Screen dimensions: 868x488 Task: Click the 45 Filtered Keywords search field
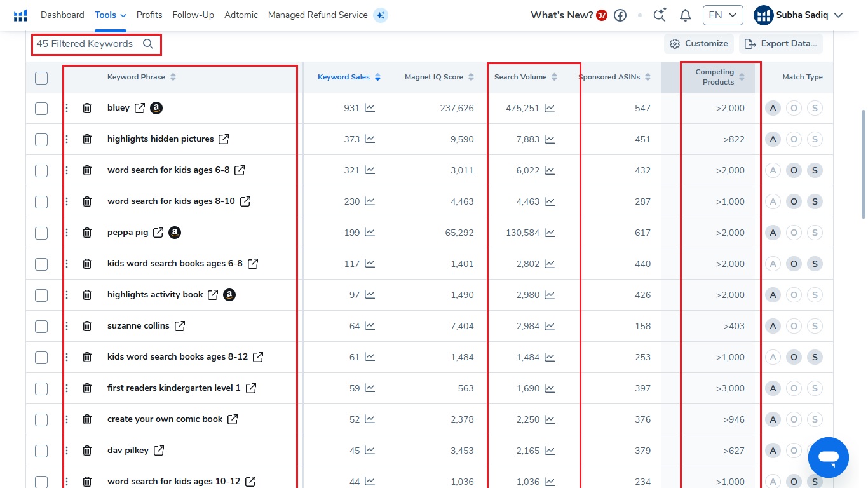[96, 44]
